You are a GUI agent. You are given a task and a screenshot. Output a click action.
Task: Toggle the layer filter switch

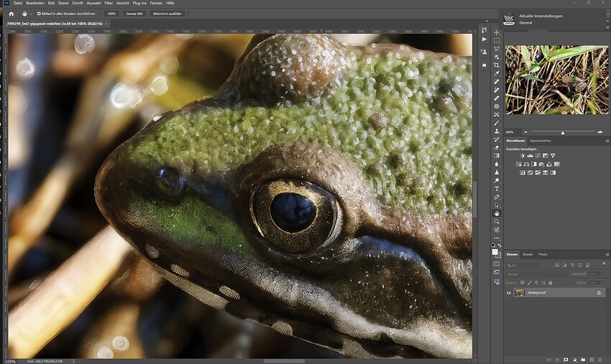coord(604,264)
